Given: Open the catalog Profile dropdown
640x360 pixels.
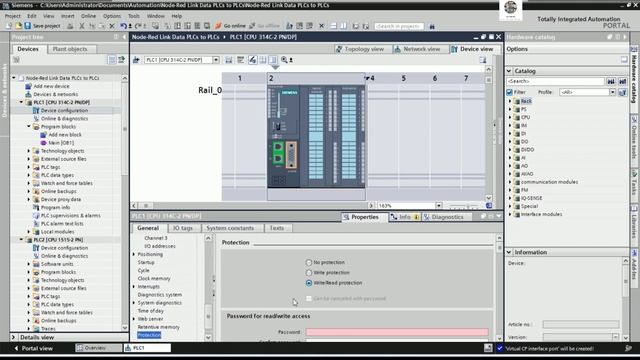Looking at the screenshot, I should (612, 92).
